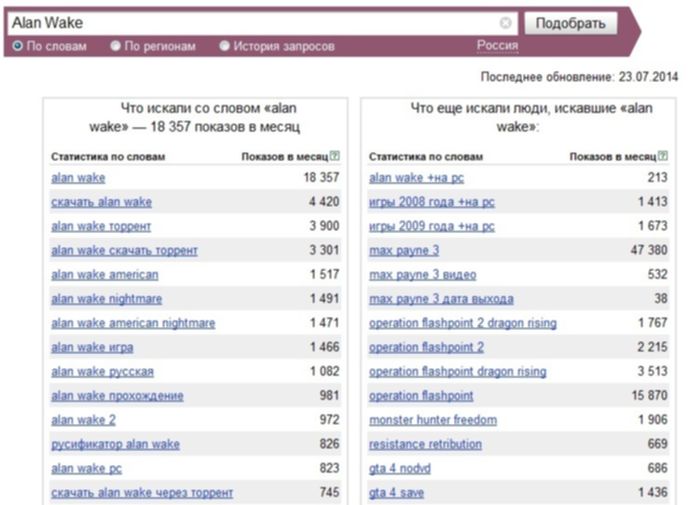Open the 'игры 2009 года +на pc' link
The width and height of the screenshot is (688, 505).
(x=432, y=226)
